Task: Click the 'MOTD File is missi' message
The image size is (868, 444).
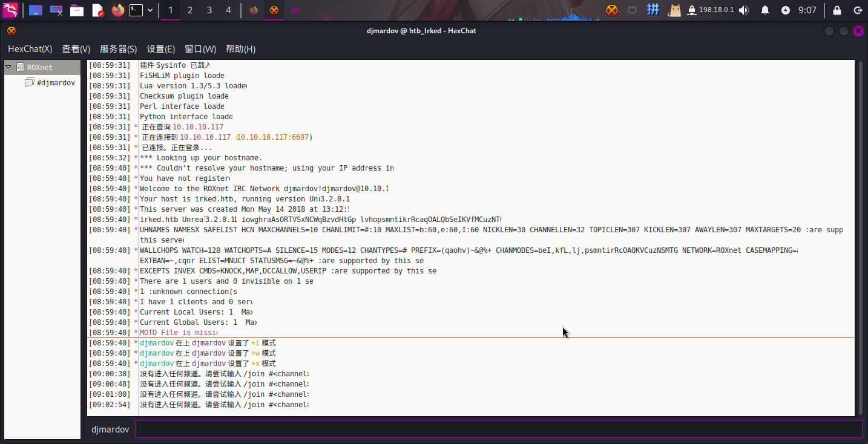Action: (179, 333)
